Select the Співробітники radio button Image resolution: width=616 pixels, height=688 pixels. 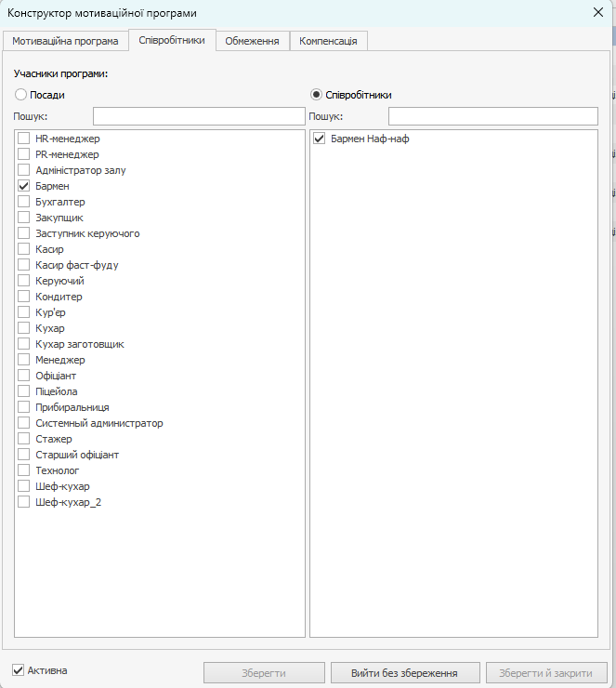pyautogui.click(x=316, y=95)
